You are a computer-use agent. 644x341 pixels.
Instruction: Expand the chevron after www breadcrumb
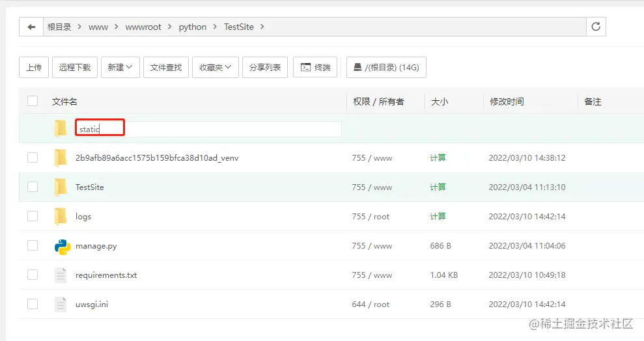[116, 27]
